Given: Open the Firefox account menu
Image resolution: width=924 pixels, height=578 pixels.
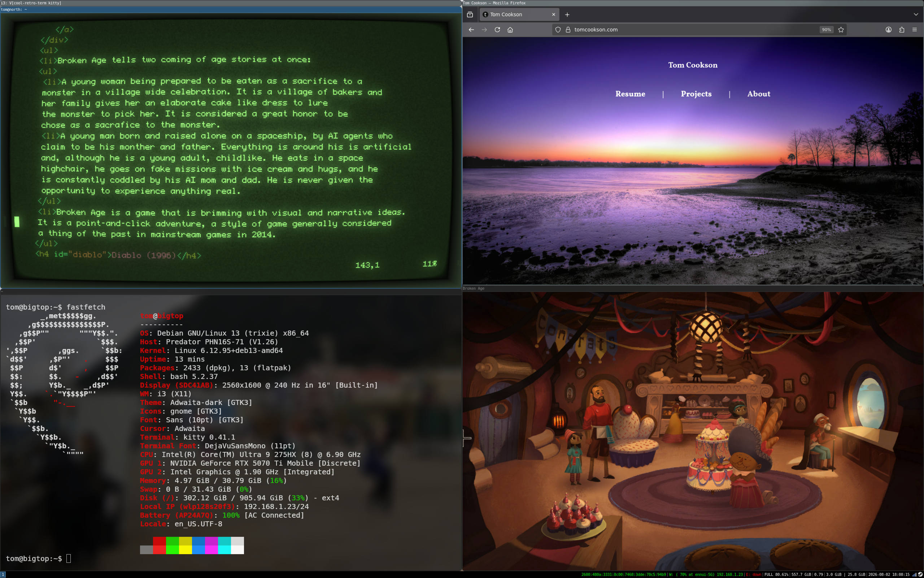Looking at the screenshot, I should coord(889,29).
